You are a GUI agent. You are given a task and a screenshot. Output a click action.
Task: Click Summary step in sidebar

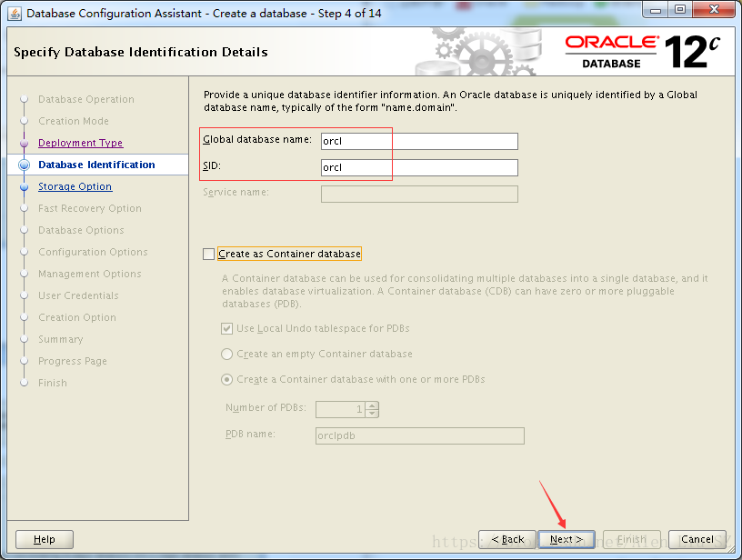pyautogui.click(x=61, y=339)
